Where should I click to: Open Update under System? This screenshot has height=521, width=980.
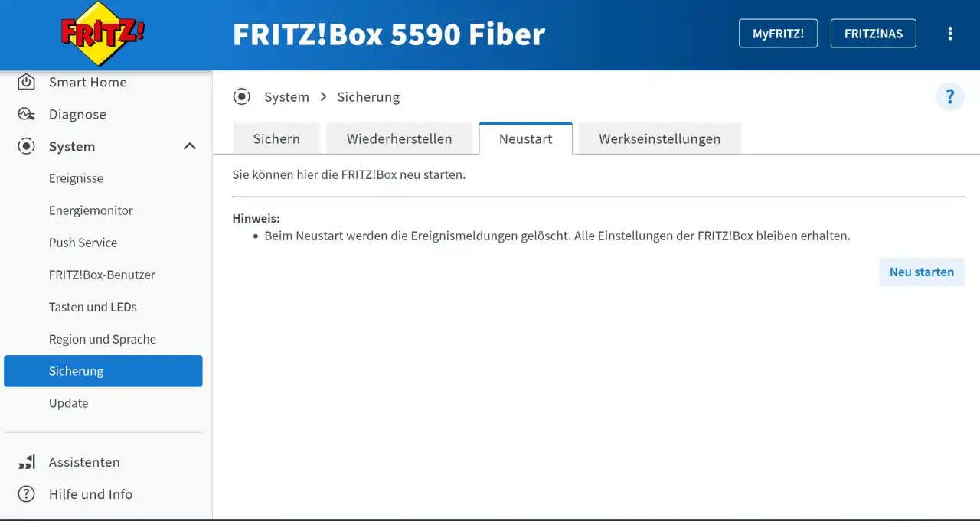pyautogui.click(x=69, y=403)
